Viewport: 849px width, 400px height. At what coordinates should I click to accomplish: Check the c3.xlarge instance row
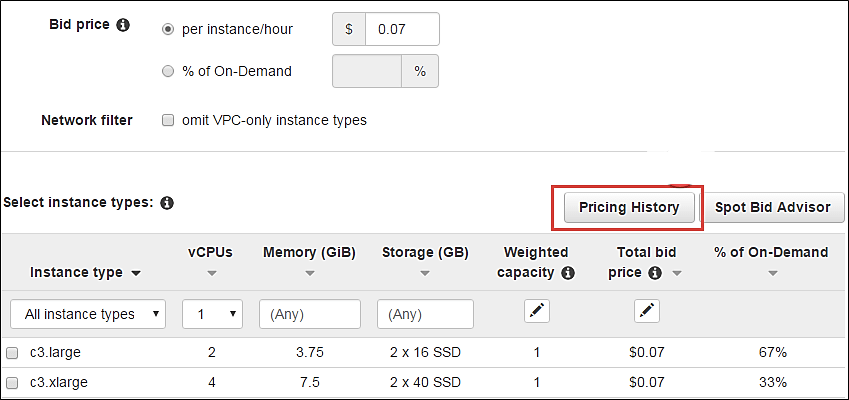(x=12, y=382)
